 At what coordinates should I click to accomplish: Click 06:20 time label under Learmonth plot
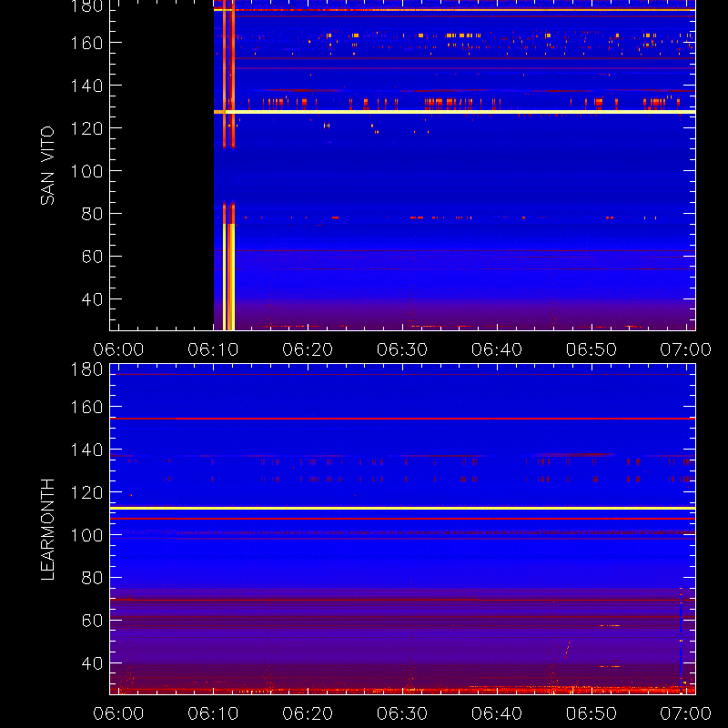coord(308,713)
